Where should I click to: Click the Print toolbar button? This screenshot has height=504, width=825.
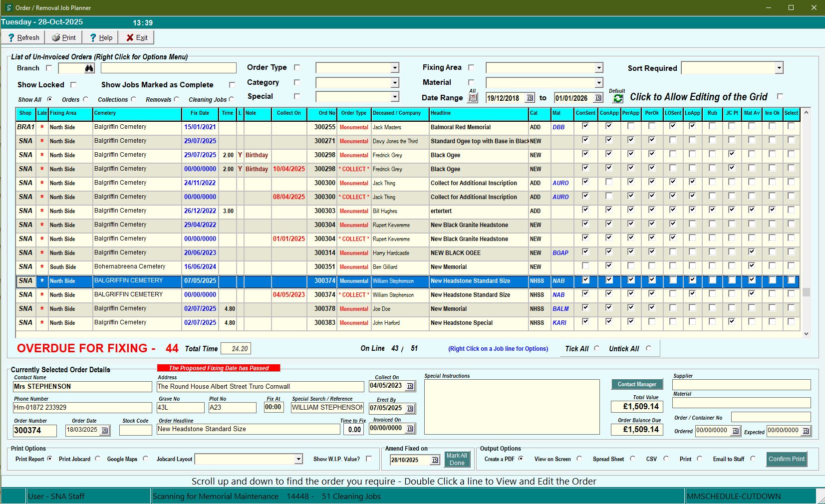click(63, 37)
